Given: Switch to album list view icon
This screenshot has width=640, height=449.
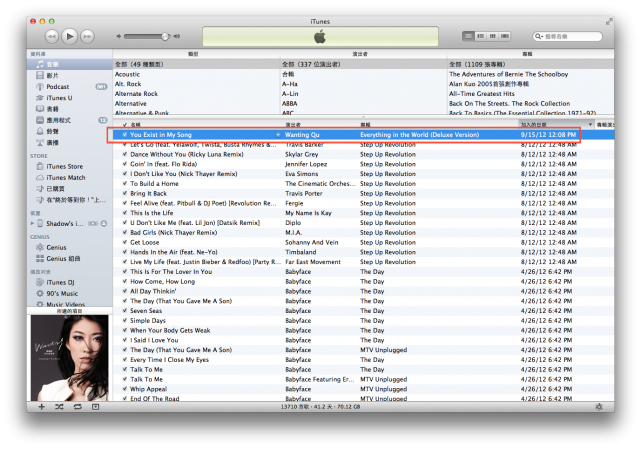Looking at the screenshot, I should pyautogui.click(x=481, y=36).
